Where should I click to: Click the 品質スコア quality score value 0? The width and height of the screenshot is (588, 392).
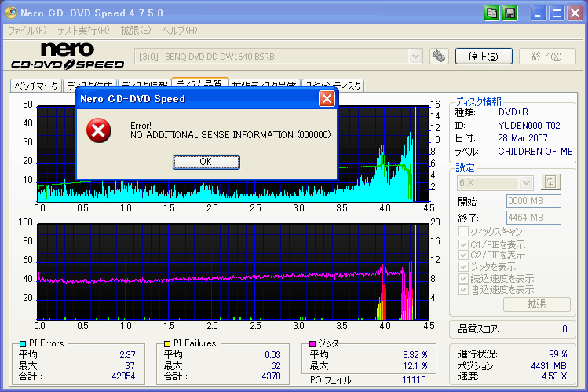pyautogui.click(x=564, y=329)
